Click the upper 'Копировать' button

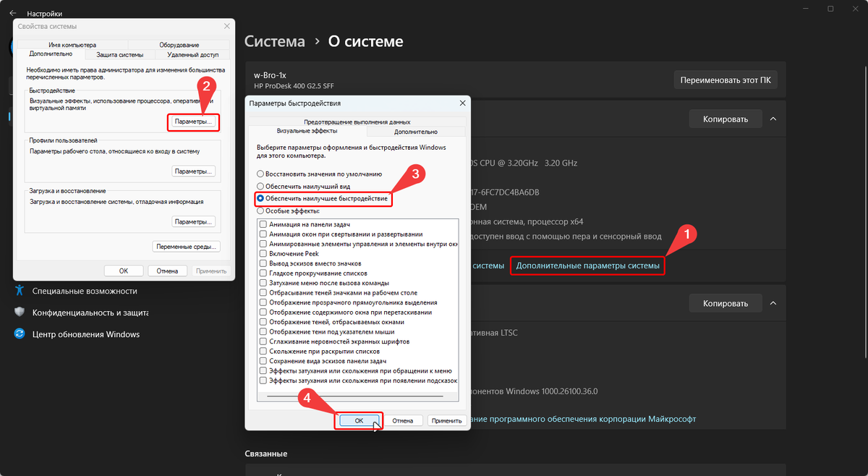point(725,119)
